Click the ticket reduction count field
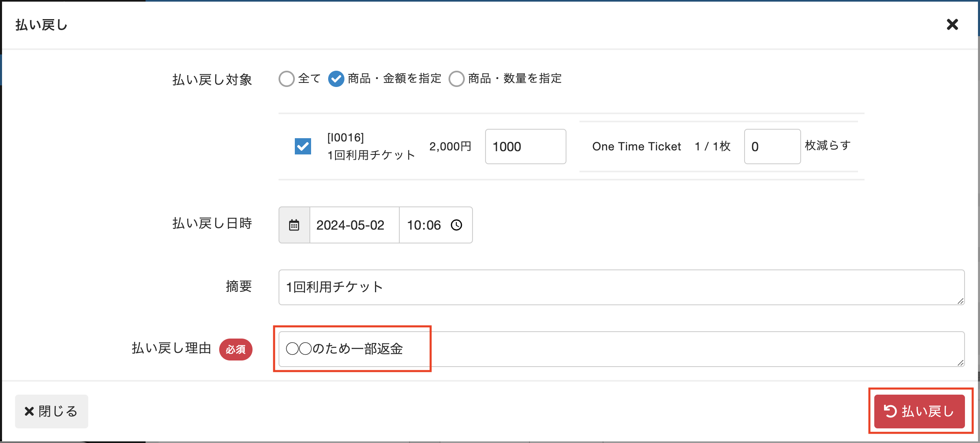980x443 pixels. tap(772, 147)
